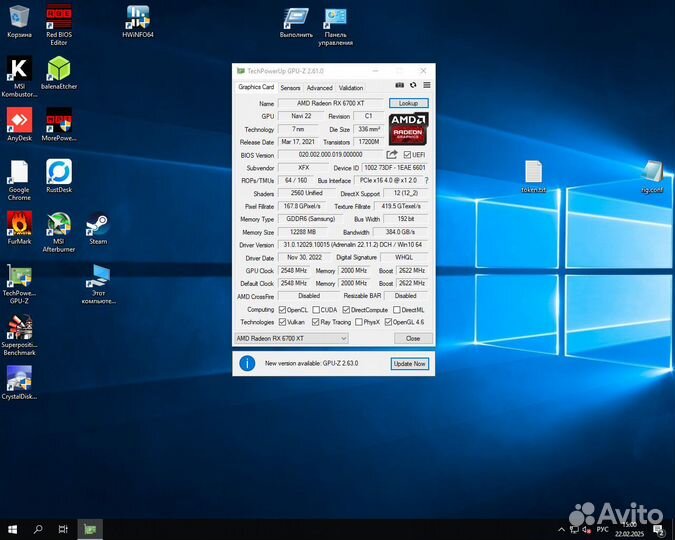Click GPU-Z screenshot camera icon
The width and height of the screenshot is (675, 540).
[399, 85]
